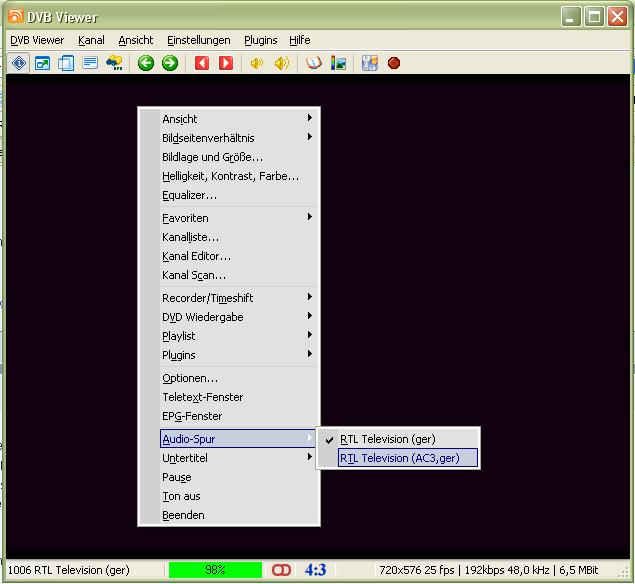
Task: Click the overlapping blue pages toolbar icon
Action: click(x=66, y=63)
